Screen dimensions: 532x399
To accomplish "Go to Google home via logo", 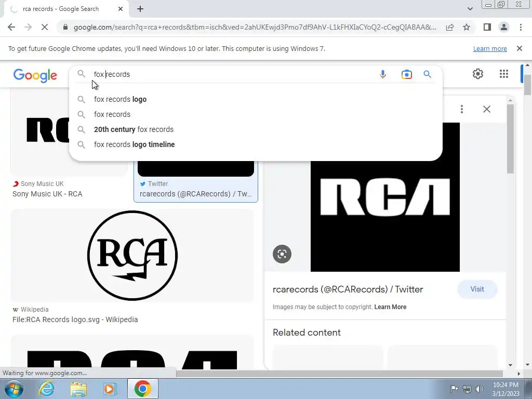I will [35, 75].
